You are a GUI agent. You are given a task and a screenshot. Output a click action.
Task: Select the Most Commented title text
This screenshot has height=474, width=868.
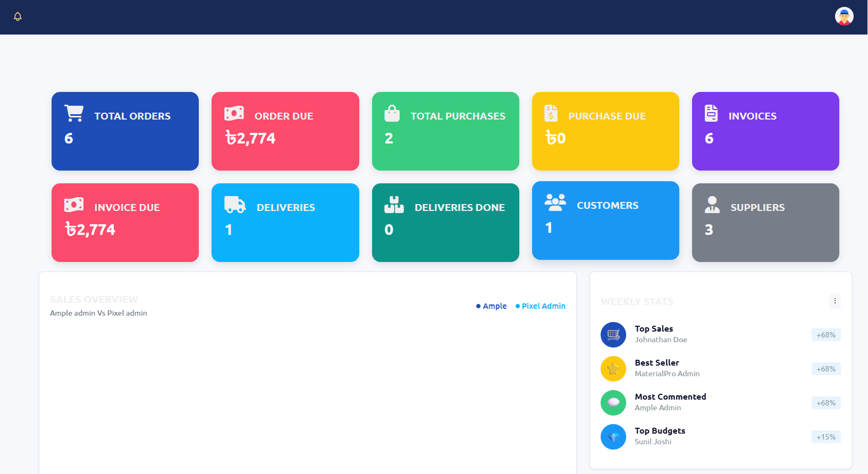tap(670, 397)
